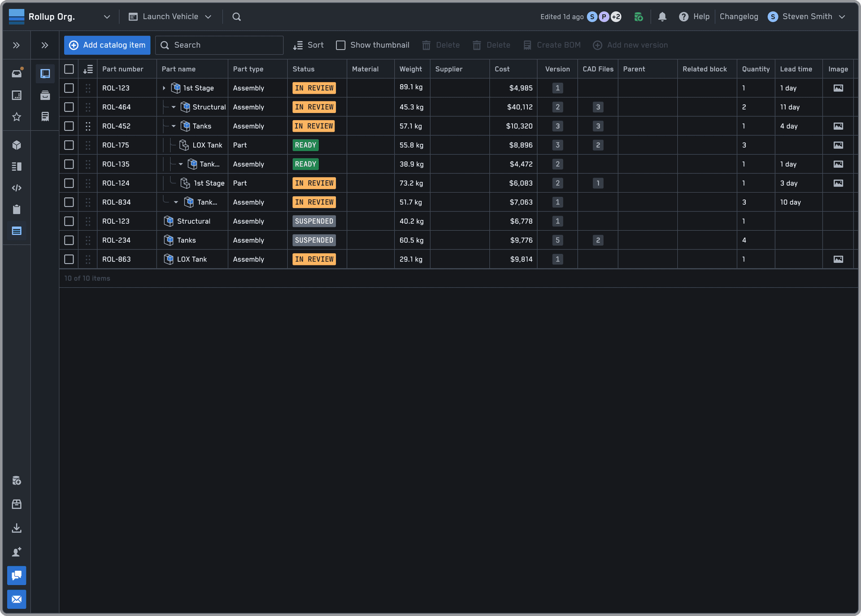The width and height of the screenshot is (861, 616).
Task: Open image icon for ROL-175 row
Action: (x=838, y=145)
